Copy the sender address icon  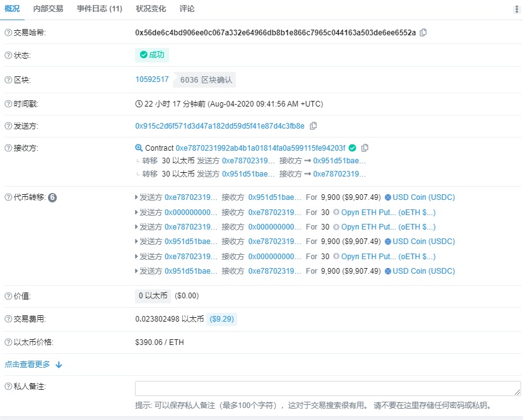click(x=314, y=125)
